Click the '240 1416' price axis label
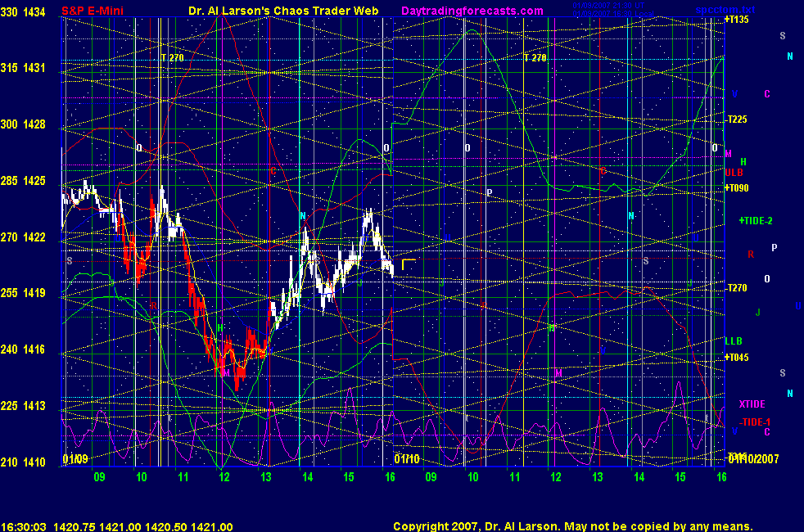 pyautogui.click(x=23, y=349)
